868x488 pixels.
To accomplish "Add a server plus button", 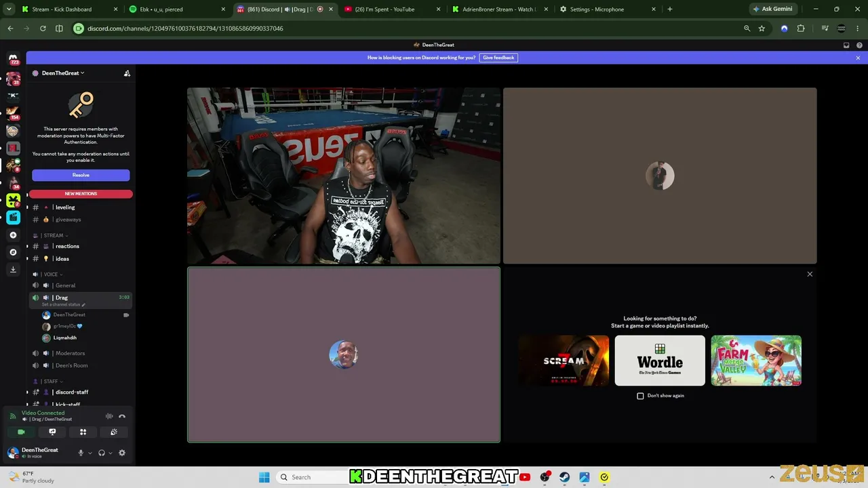I will 13,235.
